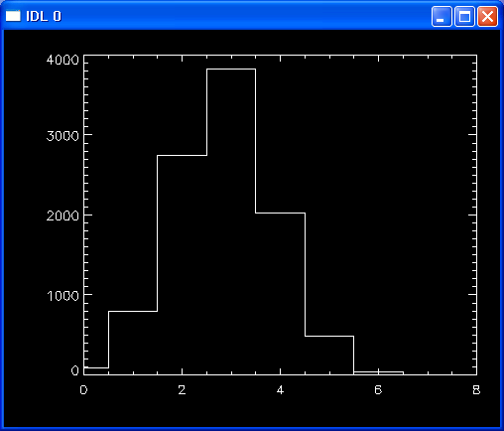Screen dimensions: 504x431
Task: Click the histogram bar top centered at 5
Action: click(329, 336)
